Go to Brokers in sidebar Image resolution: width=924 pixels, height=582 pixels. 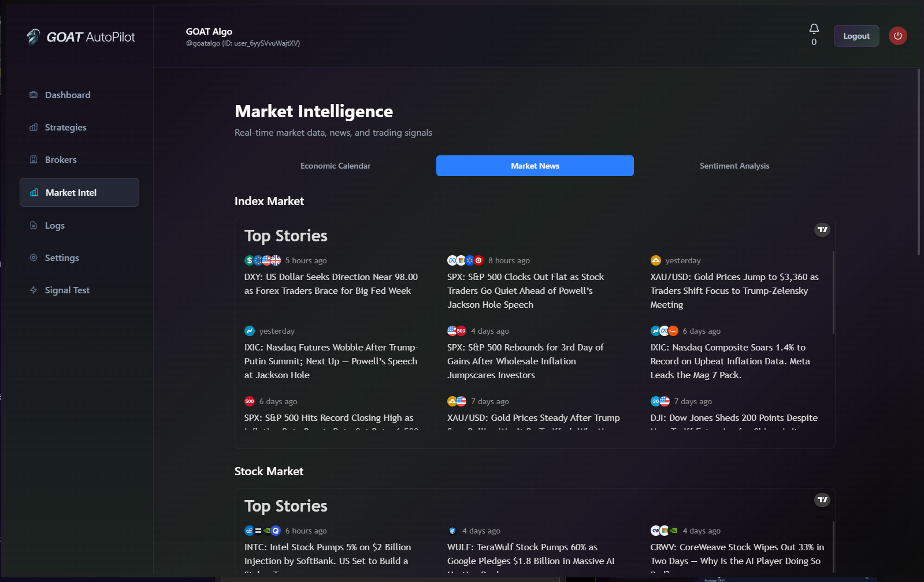coord(79,159)
